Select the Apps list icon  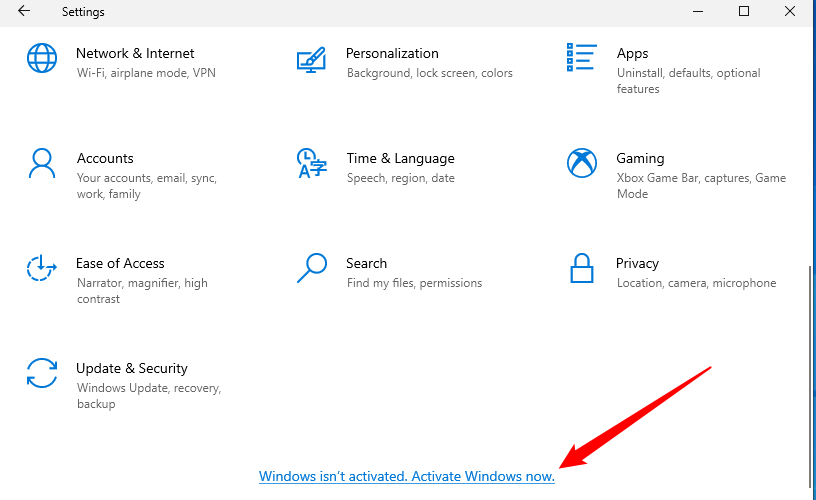581,58
